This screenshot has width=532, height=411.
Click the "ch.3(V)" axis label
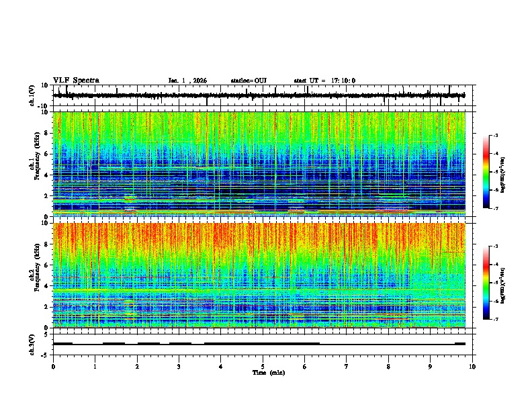coord(32,345)
